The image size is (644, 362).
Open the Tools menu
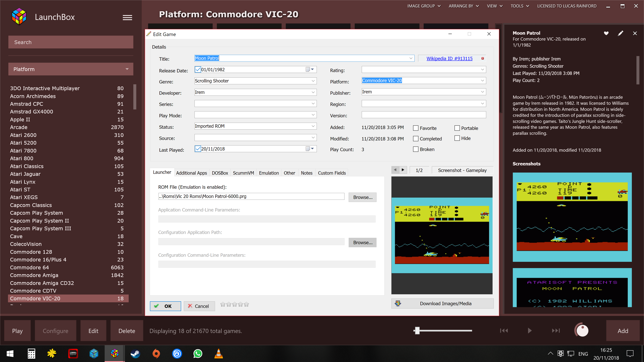(520, 6)
